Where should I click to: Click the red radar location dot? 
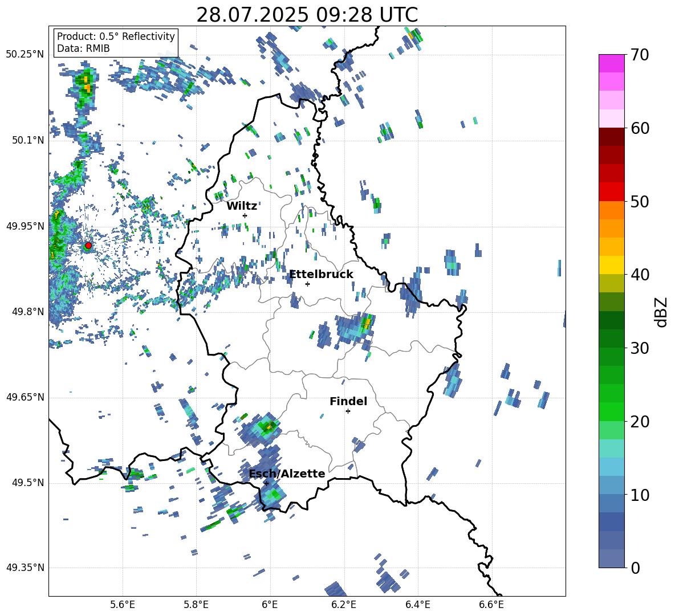[x=88, y=246]
